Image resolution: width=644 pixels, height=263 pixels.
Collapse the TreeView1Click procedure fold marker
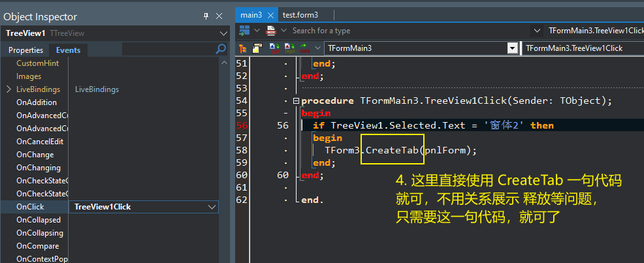tap(296, 101)
